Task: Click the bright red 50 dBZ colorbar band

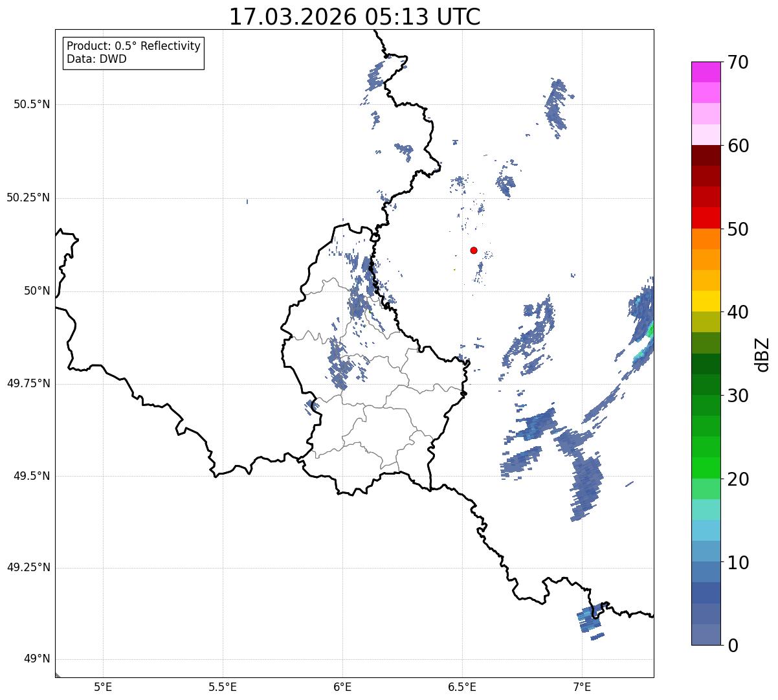Action: point(706,218)
